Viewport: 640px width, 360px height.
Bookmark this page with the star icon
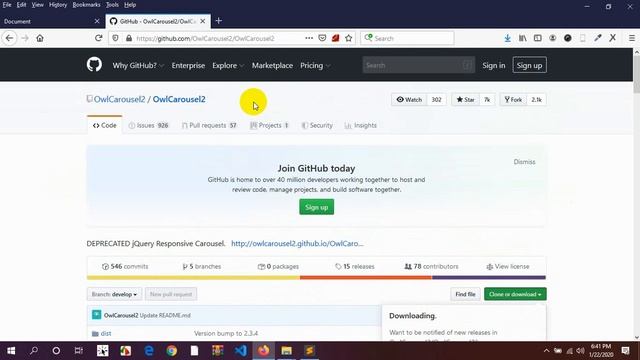(349, 38)
